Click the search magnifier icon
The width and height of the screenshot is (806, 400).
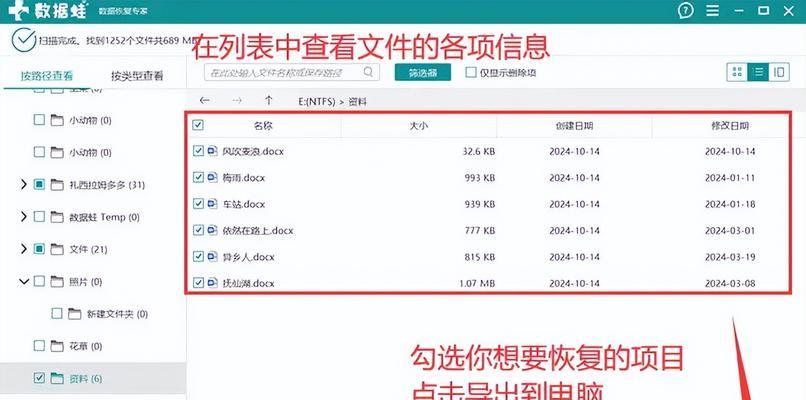[x=368, y=72]
